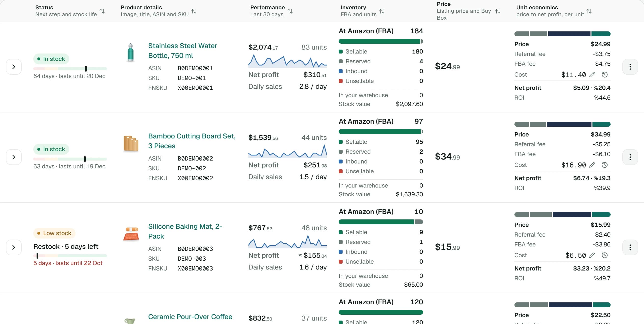Click the Low stock status badge
The image size is (644, 324).
click(x=54, y=233)
